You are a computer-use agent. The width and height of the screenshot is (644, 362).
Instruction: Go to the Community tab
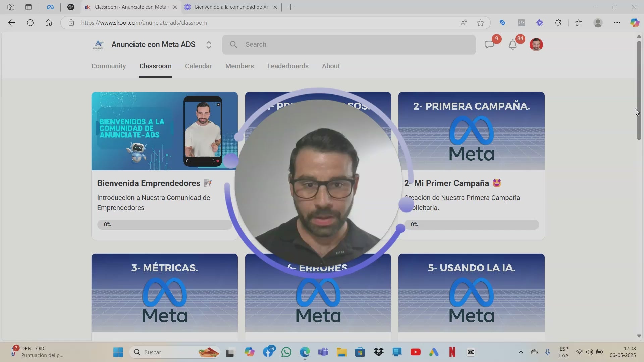tap(109, 66)
